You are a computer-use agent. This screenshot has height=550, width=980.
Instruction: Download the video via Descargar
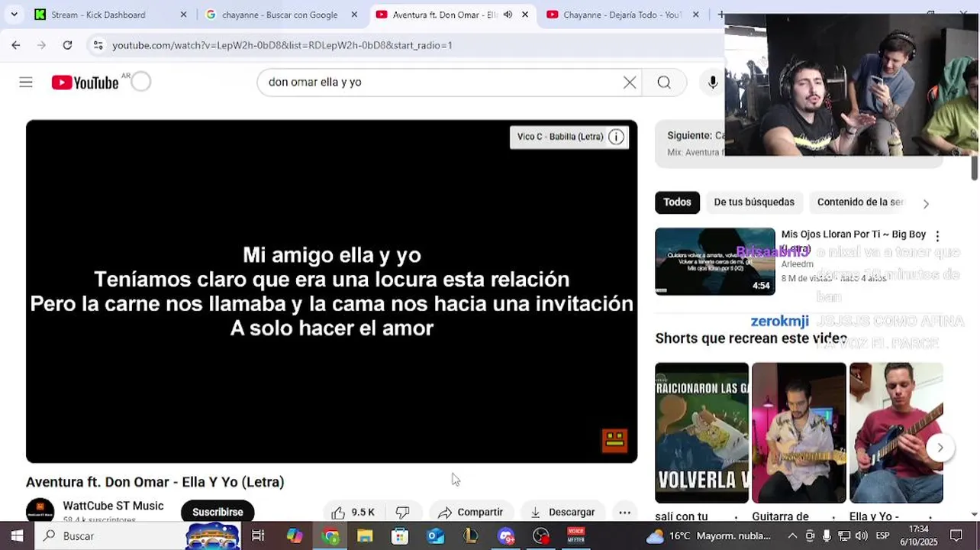(563, 513)
